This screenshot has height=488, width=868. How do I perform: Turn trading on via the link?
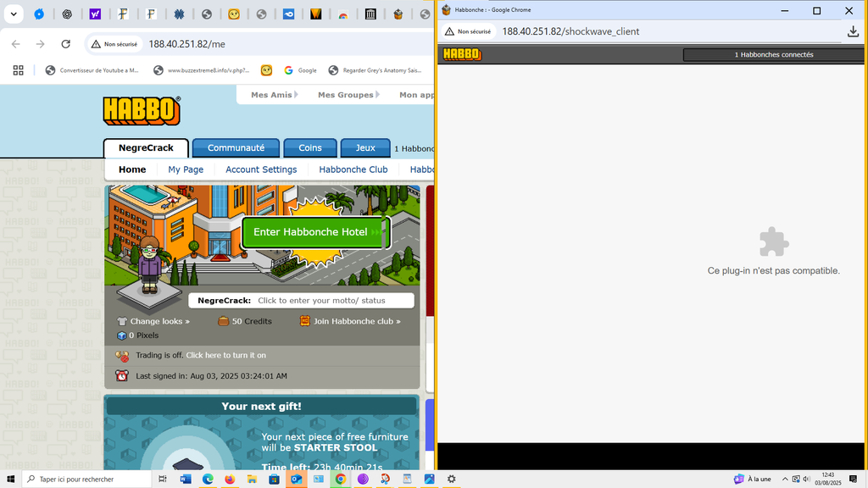pos(225,355)
